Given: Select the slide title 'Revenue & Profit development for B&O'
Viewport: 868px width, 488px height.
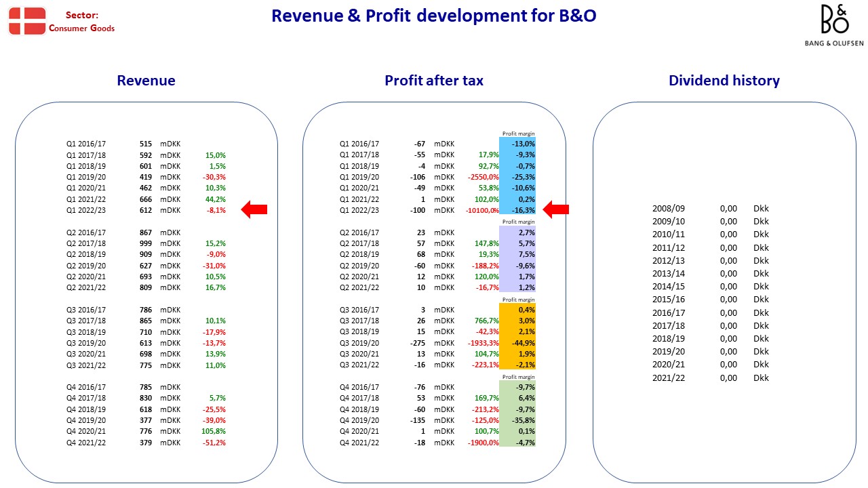Looking at the screenshot, I should click(434, 16).
